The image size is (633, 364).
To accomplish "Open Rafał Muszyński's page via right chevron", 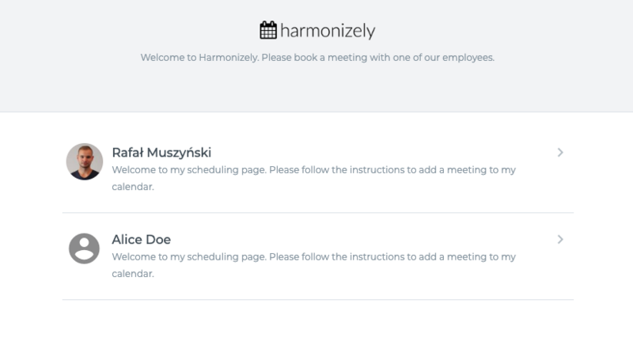I will [x=560, y=152].
